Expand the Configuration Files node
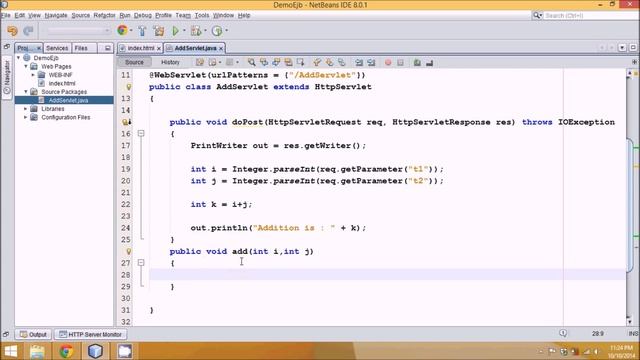 26,117
